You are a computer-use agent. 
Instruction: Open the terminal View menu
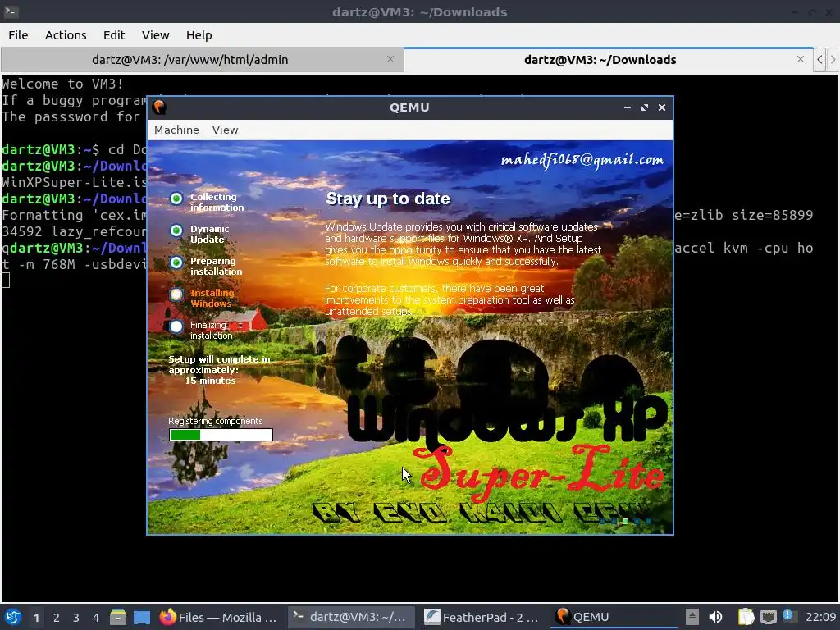click(x=155, y=34)
